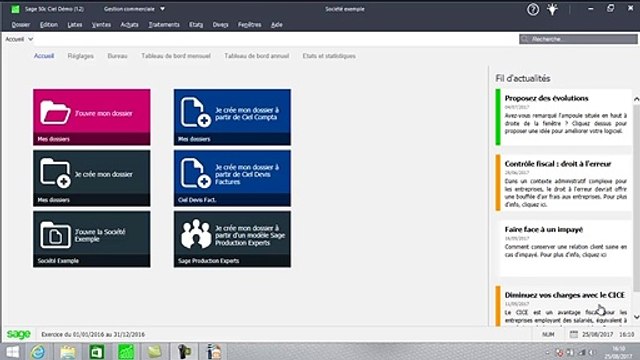Switch to the Bureau tab
The width and height of the screenshot is (640, 360).
coord(118,56)
